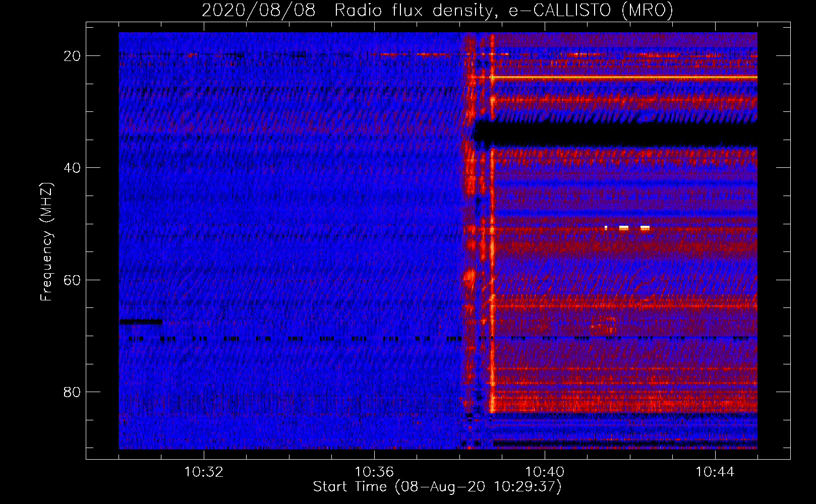The height and width of the screenshot is (504, 816).
Task: Click the 10:36 time axis label
Action: [x=374, y=472]
